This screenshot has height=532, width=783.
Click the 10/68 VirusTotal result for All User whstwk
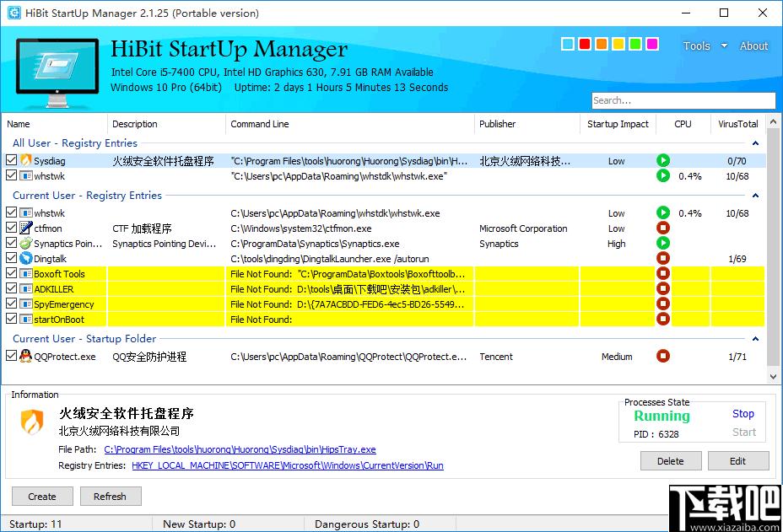tap(737, 176)
